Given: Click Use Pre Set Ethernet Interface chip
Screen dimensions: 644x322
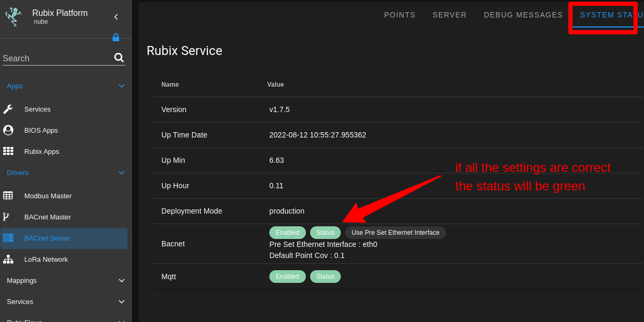Looking at the screenshot, I should click(x=395, y=233).
